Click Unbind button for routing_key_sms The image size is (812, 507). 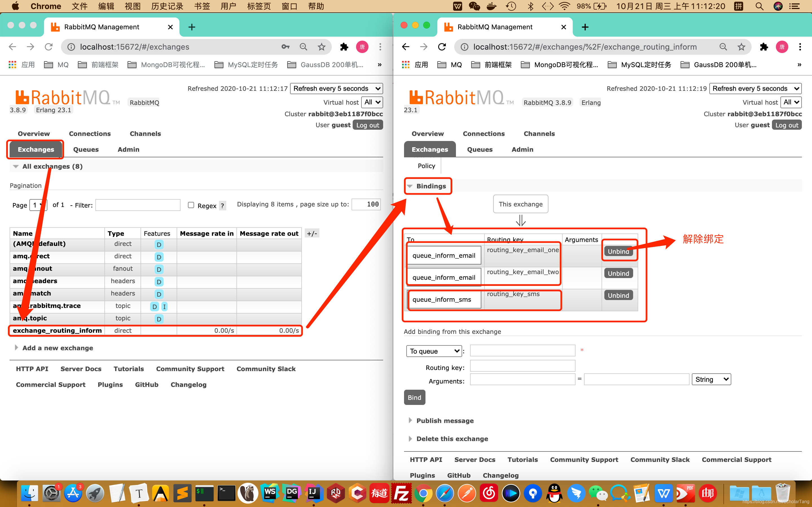[x=618, y=295]
